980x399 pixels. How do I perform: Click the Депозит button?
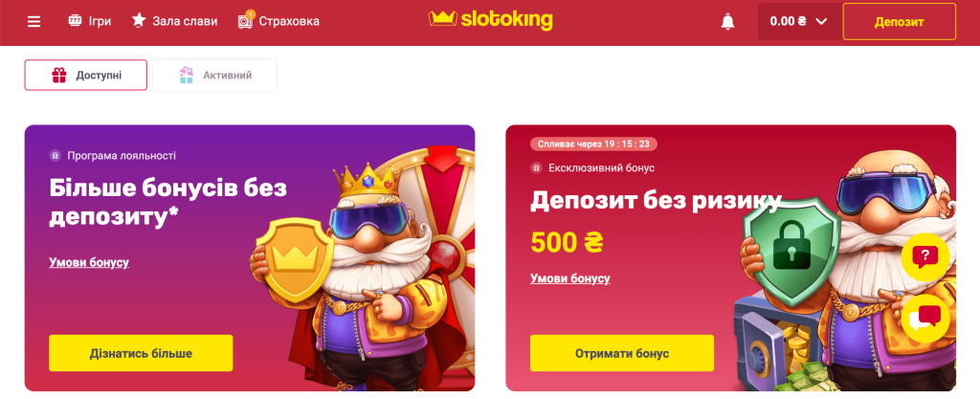[x=899, y=21]
